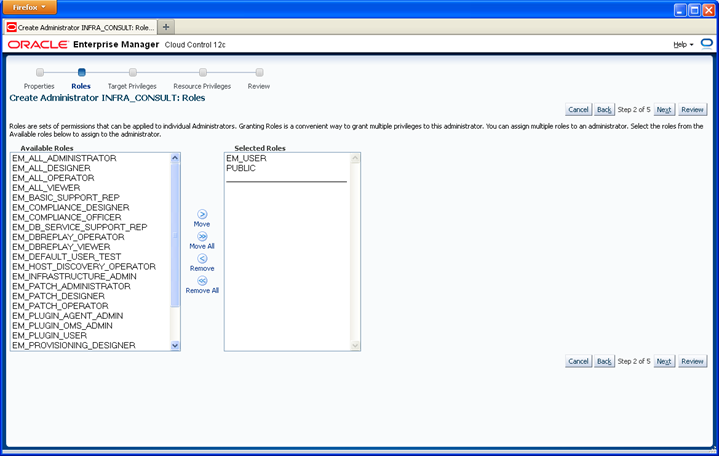Select the Create Administrator browser tab

(81, 28)
